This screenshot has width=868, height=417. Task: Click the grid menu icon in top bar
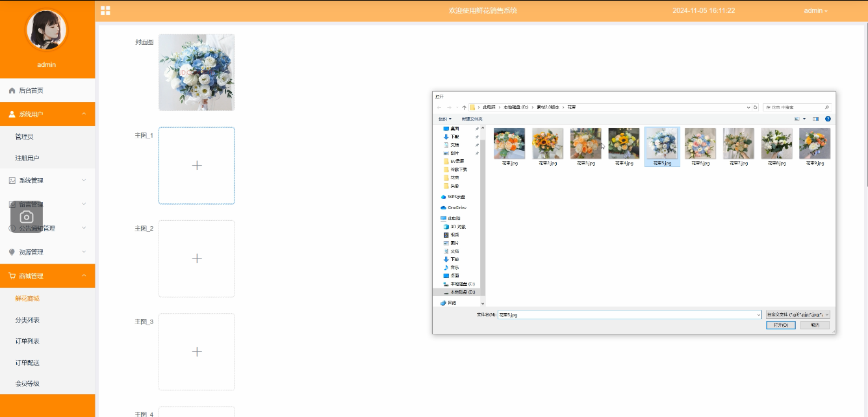[x=105, y=10]
